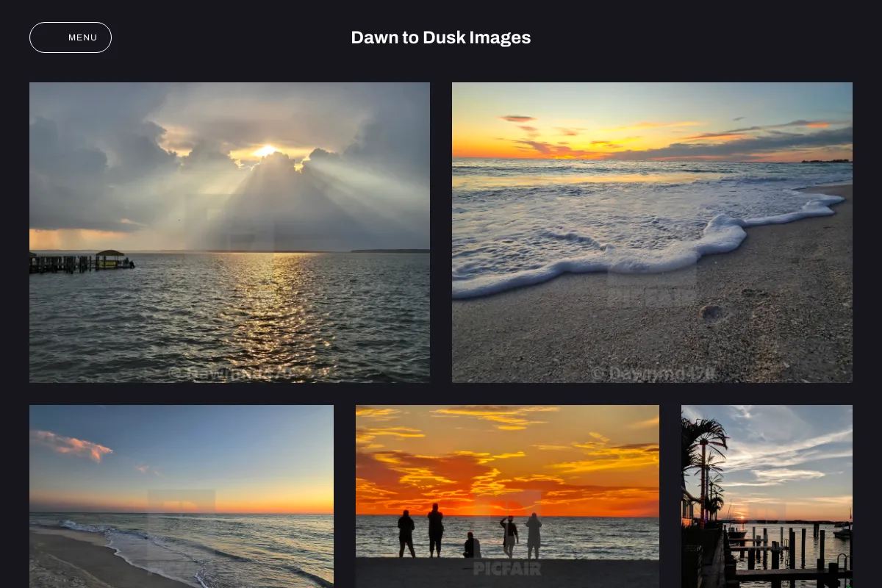Image resolution: width=882 pixels, height=588 pixels.
Task: Open the palm tree and dock photo
Action: tap(767, 496)
